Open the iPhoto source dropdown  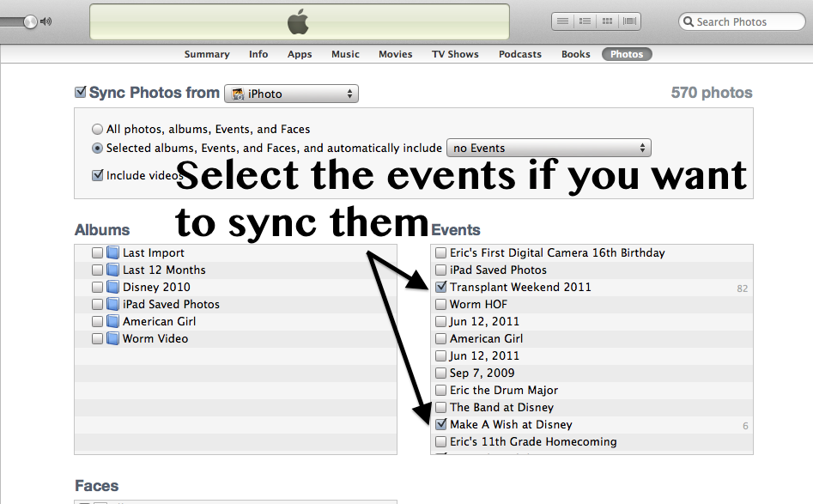pos(291,94)
